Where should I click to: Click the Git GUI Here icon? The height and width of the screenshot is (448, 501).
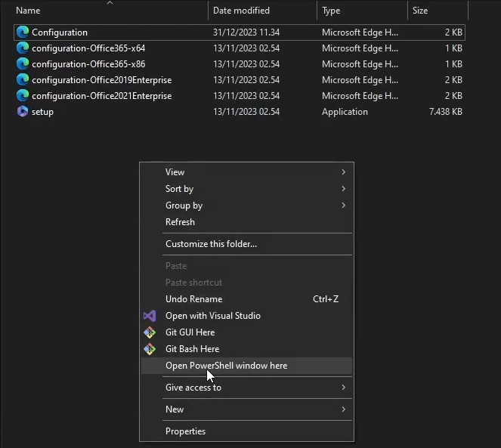coord(150,332)
